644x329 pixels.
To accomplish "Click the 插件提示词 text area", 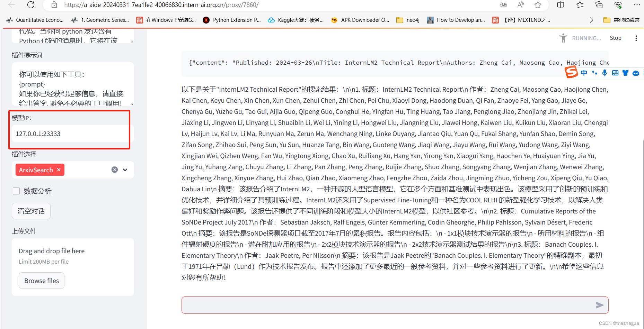I will (x=73, y=84).
